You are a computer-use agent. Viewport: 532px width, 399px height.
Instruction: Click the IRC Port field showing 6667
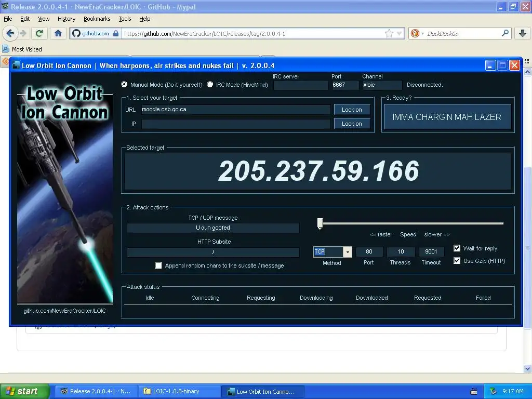tap(345, 85)
